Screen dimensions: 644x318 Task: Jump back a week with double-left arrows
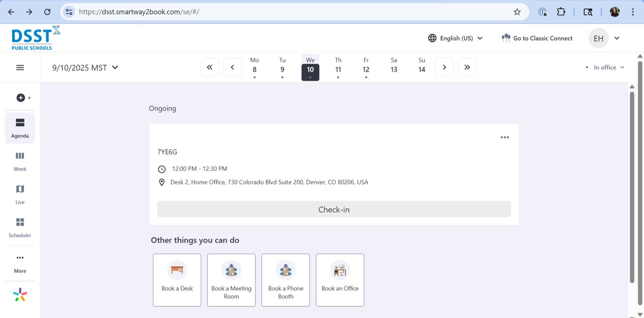click(x=210, y=67)
